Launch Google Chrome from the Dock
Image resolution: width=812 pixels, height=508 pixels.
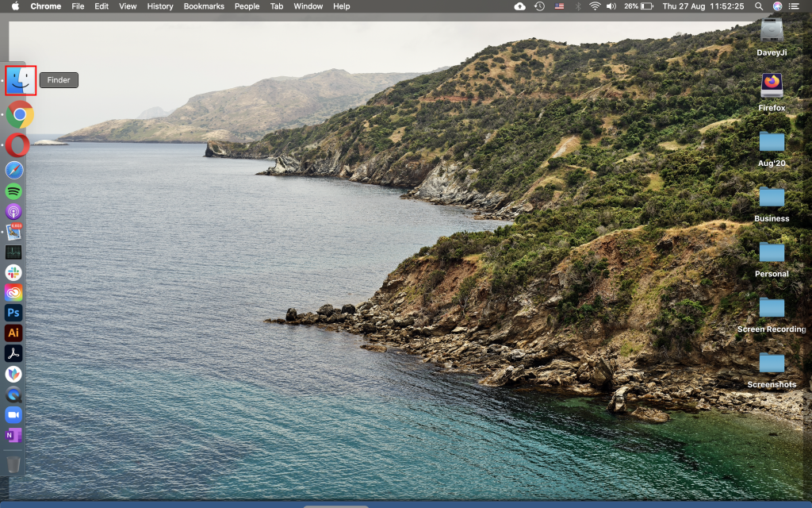20,114
